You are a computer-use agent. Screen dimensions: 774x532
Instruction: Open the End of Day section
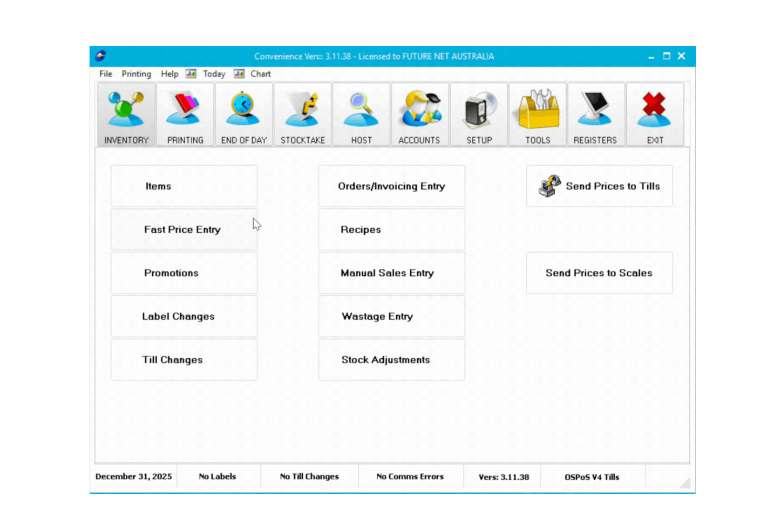(x=244, y=115)
